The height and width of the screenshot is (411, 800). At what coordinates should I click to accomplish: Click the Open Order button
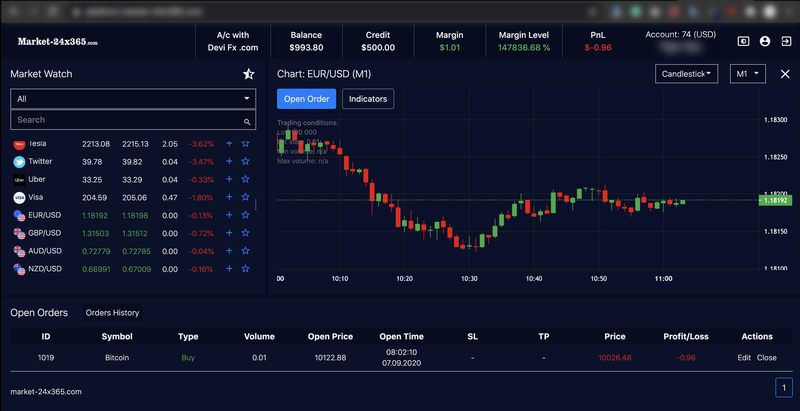[x=307, y=99]
